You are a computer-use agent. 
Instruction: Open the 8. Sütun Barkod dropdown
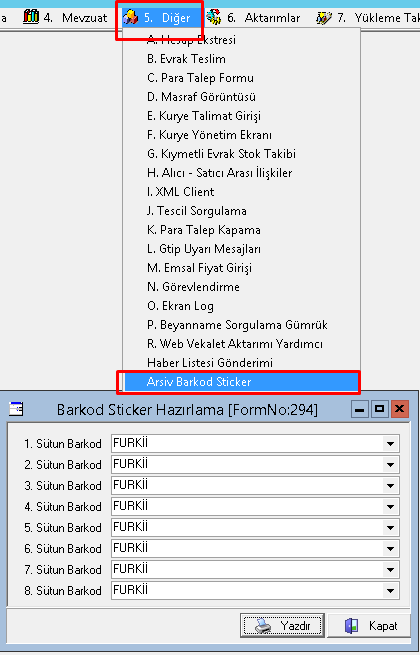390,591
